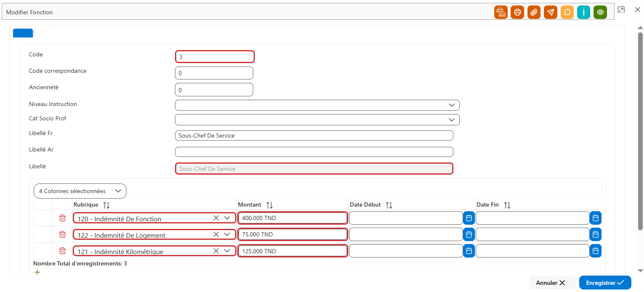
Task: Click the orange print icon in header
Action: (x=517, y=12)
